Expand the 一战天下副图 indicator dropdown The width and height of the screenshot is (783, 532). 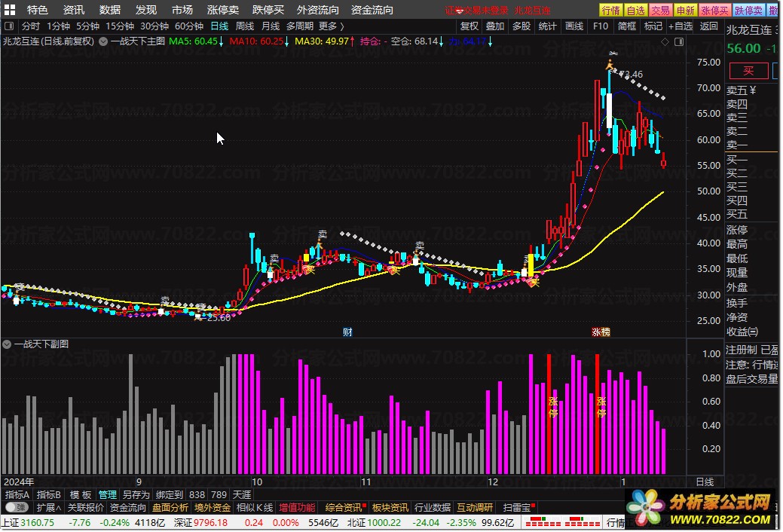pos(7,344)
